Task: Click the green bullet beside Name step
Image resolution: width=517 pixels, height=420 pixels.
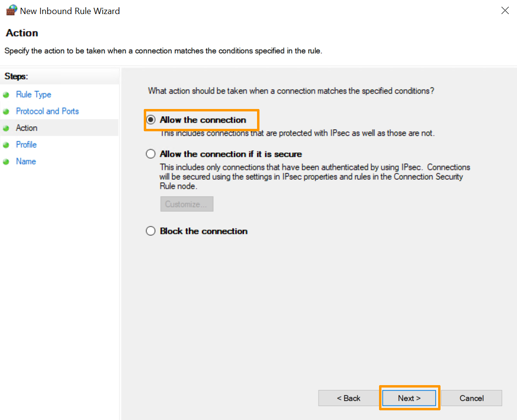Action: click(6, 162)
